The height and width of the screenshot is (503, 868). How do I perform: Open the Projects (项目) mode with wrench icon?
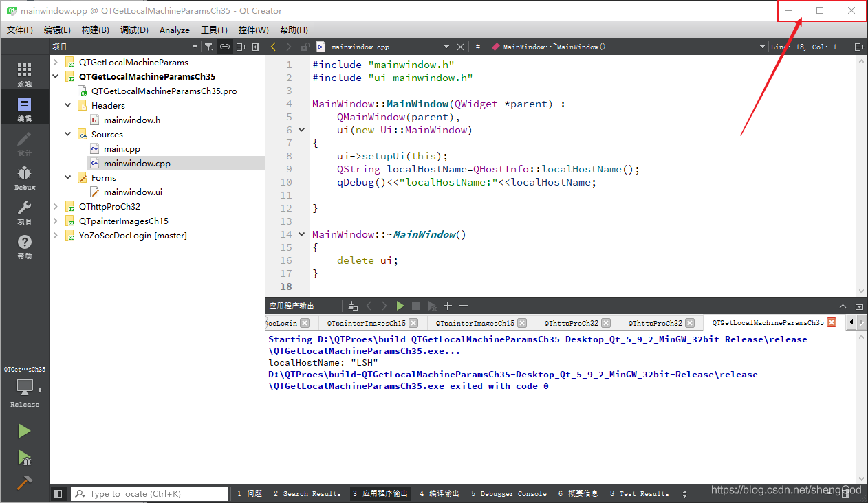25,212
